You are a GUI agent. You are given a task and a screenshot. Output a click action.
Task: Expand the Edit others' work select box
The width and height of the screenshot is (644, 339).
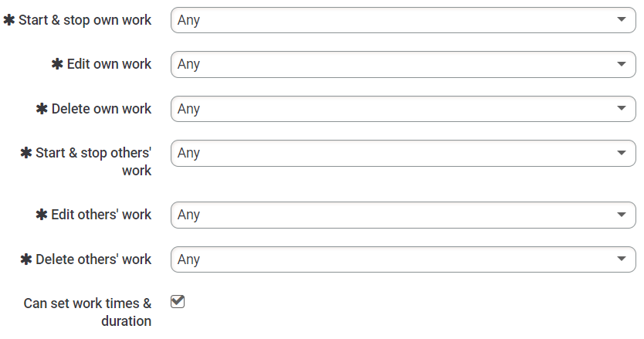pos(403,215)
